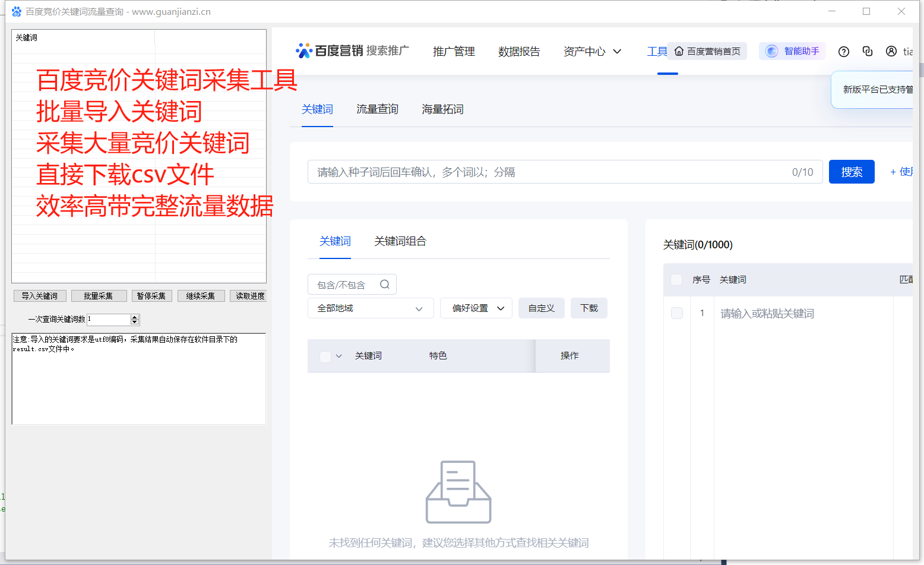Click the + 使用 link next to search
The width and height of the screenshot is (924, 565).
901,172
